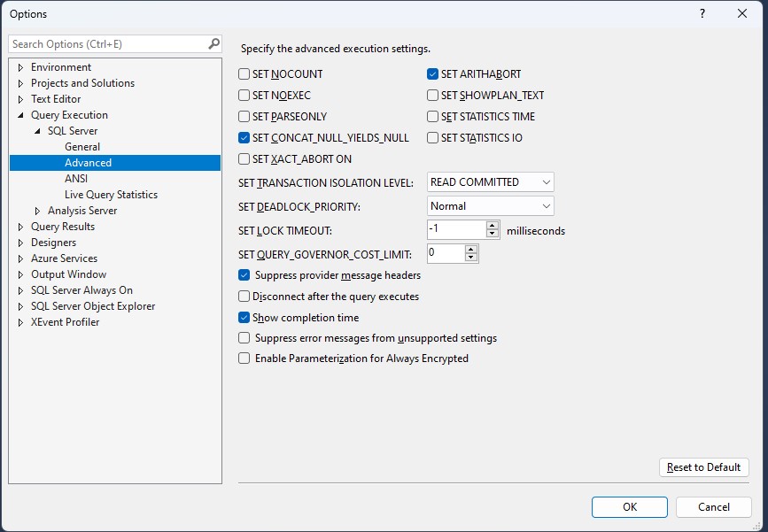
Task: Collapse the Query Execution tree node
Action: pyautogui.click(x=21, y=114)
